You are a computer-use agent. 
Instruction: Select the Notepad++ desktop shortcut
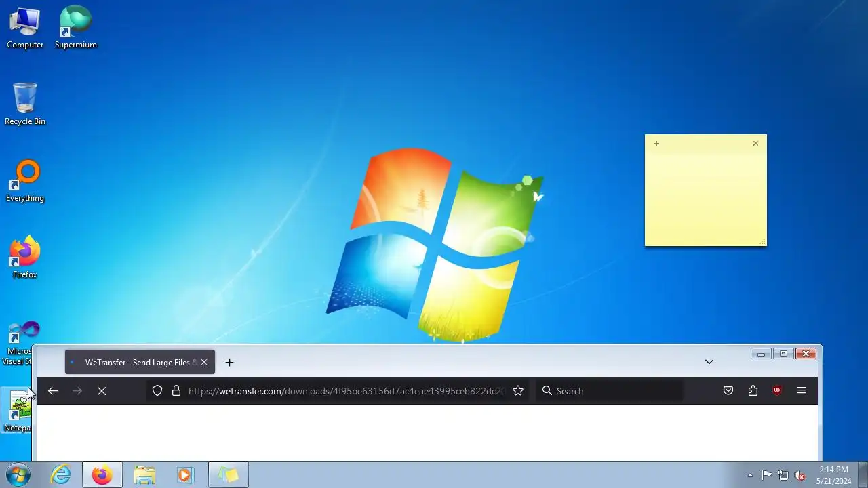pos(16,411)
